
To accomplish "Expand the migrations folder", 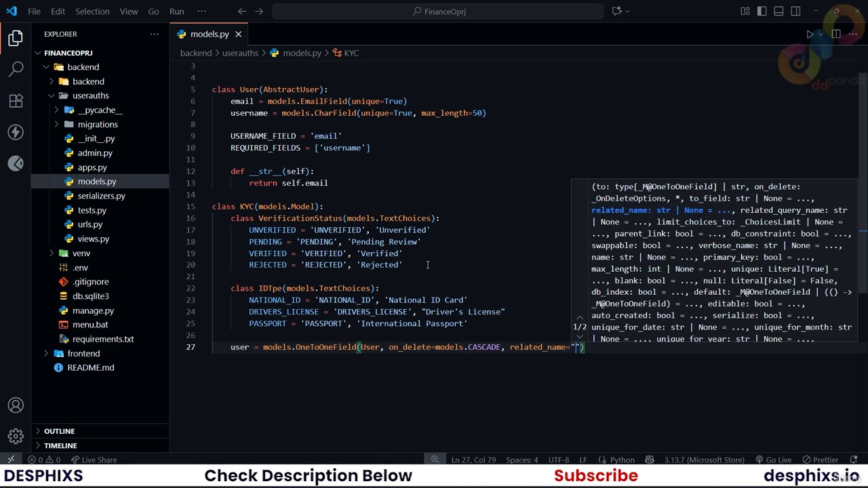I will (x=57, y=124).
